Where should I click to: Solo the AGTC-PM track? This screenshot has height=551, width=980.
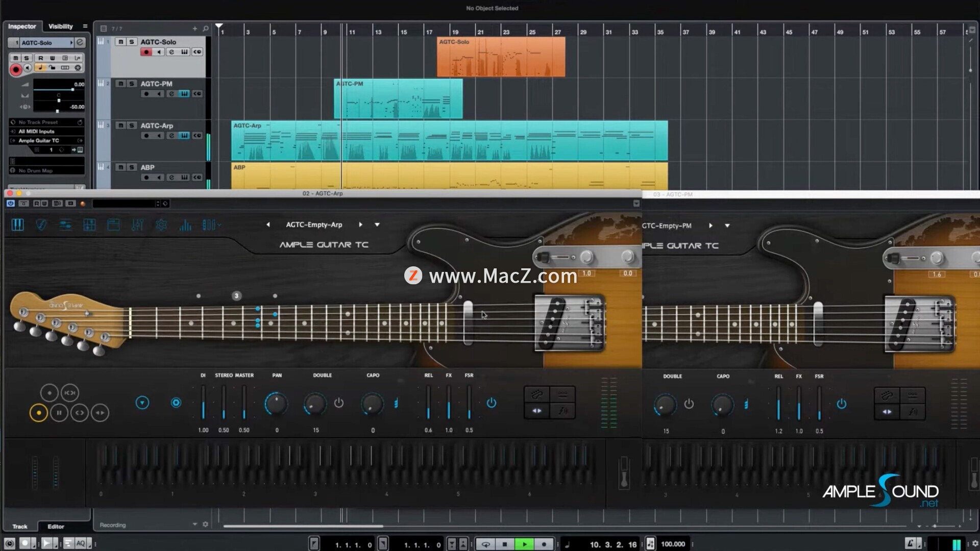point(132,84)
